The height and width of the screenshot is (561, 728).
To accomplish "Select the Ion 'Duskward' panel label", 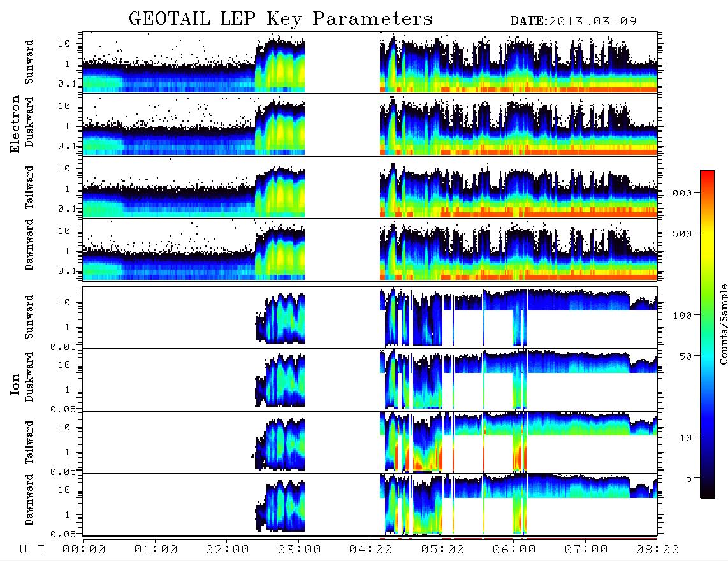I will [x=29, y=377].
